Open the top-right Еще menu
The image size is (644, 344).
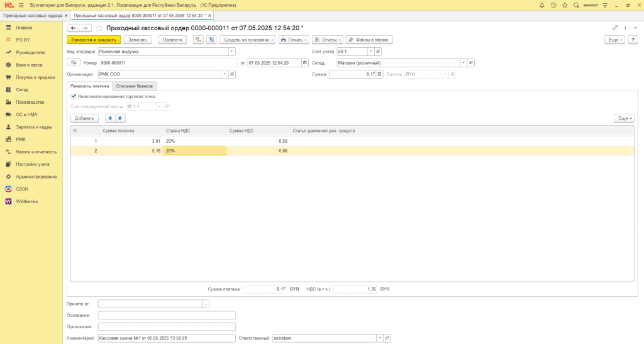click(614, 40)
